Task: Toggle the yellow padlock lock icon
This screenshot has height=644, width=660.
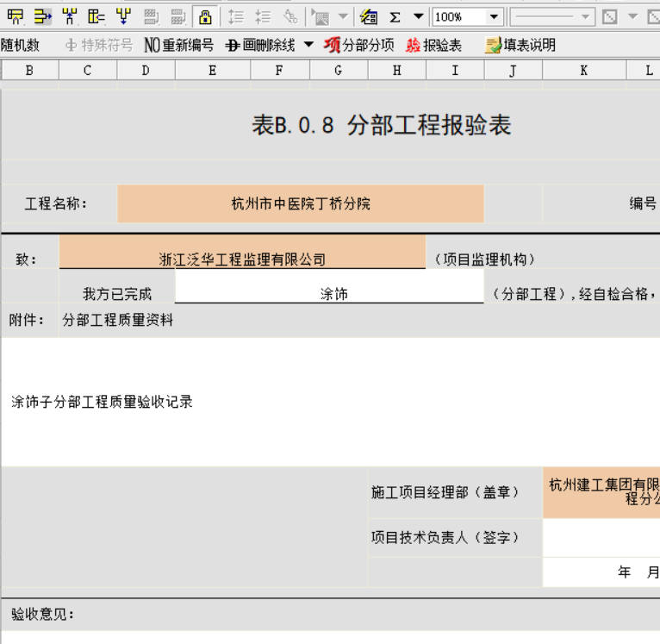Action: click(205, 16)
